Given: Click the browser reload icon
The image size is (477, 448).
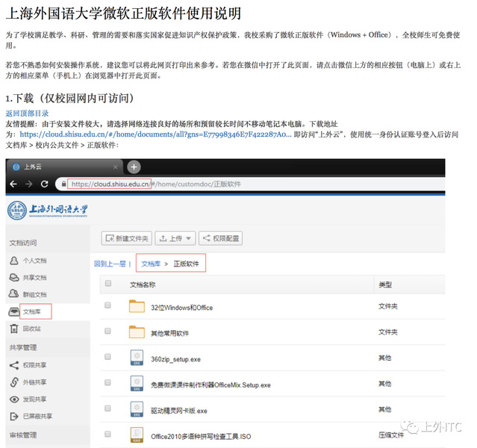Looking at the screenshot, I should coord(45,184).
